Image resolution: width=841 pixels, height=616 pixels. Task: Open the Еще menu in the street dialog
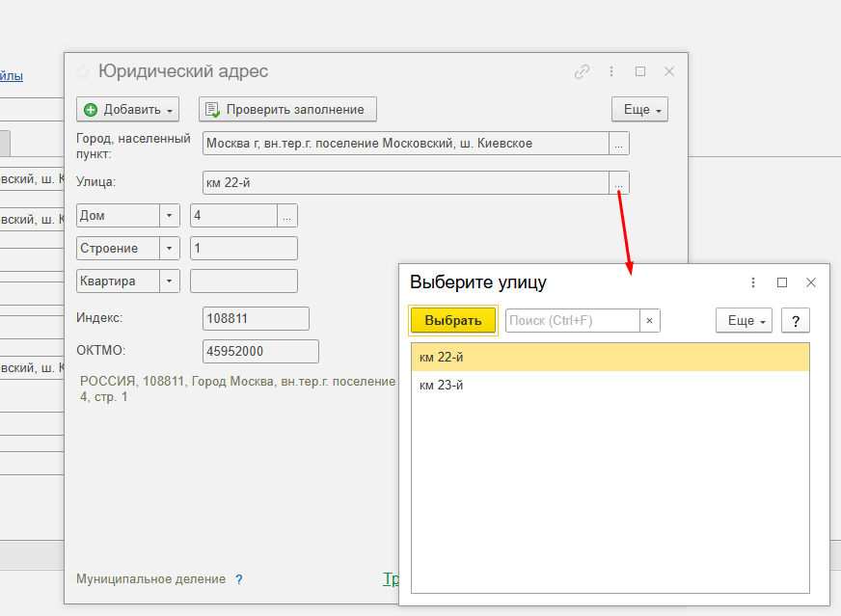click(744, 321)
